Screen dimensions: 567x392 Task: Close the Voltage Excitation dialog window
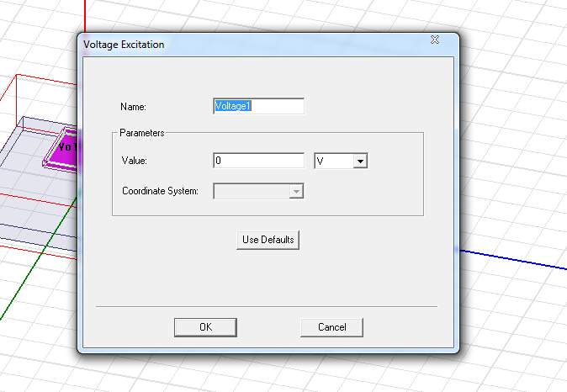pos(435,40)
